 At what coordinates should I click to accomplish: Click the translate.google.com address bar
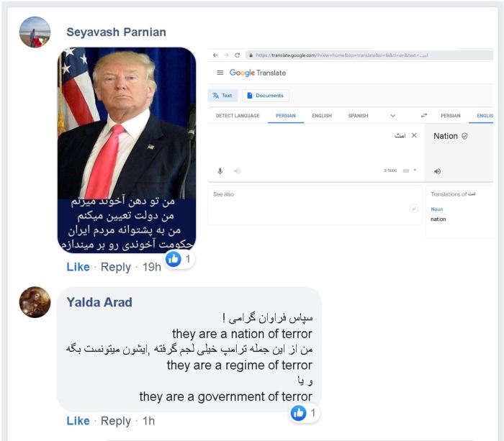pos(369,55)
